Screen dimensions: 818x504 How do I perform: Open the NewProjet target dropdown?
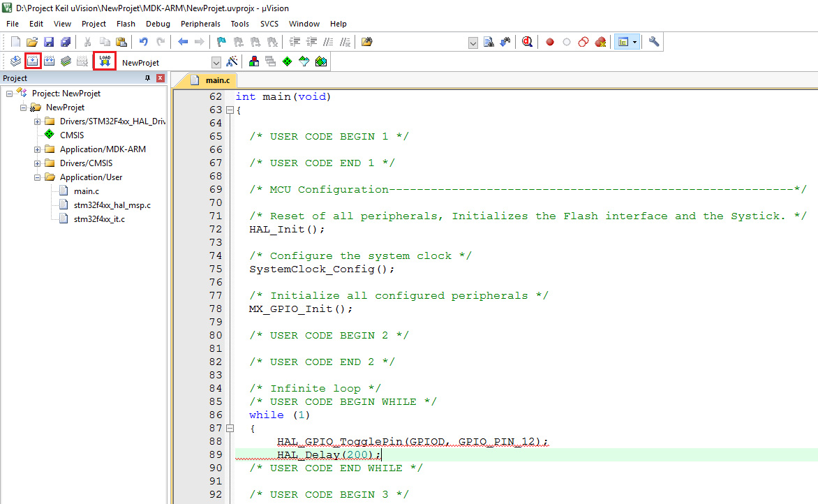216,62
